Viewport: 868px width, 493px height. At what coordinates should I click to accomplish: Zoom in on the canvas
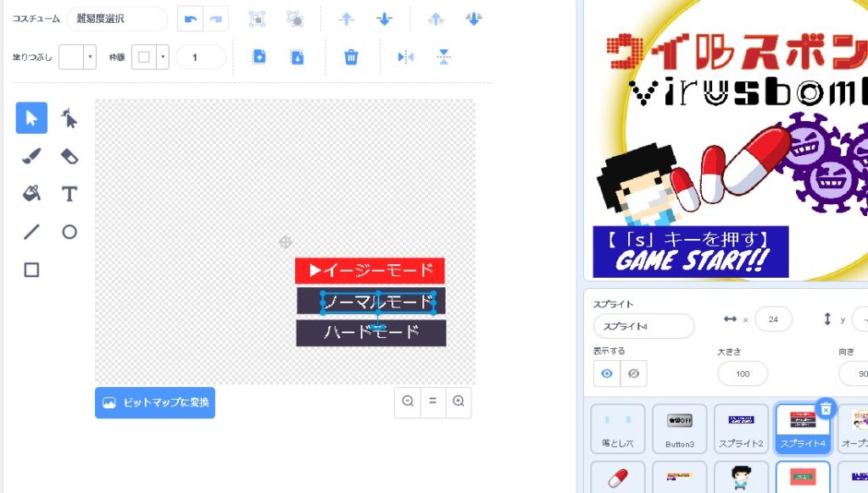point(459,402)
